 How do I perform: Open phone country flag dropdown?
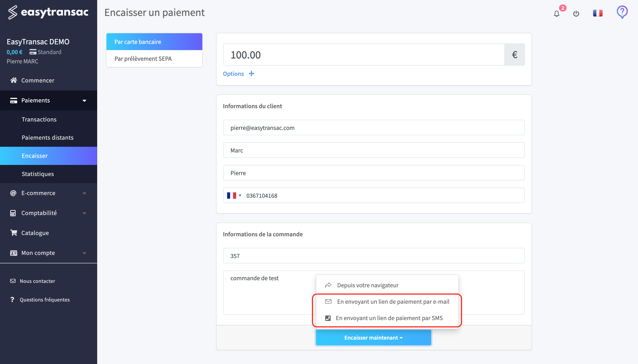pos(234,196)
